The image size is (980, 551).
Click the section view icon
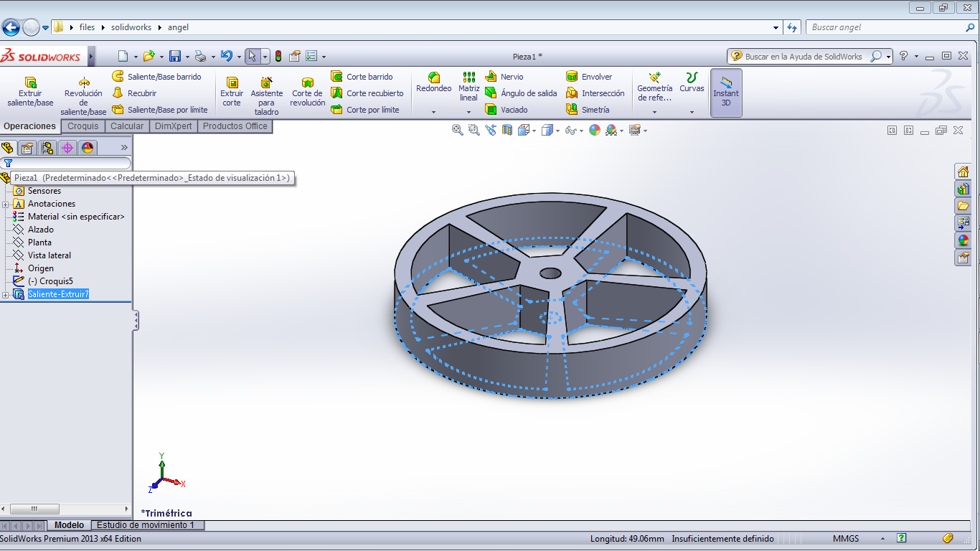tap(507, 130)
